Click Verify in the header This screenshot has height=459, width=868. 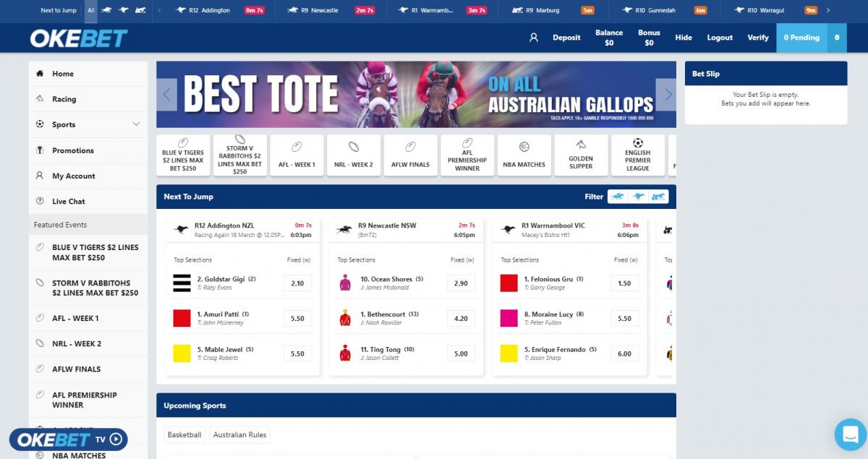758,38
